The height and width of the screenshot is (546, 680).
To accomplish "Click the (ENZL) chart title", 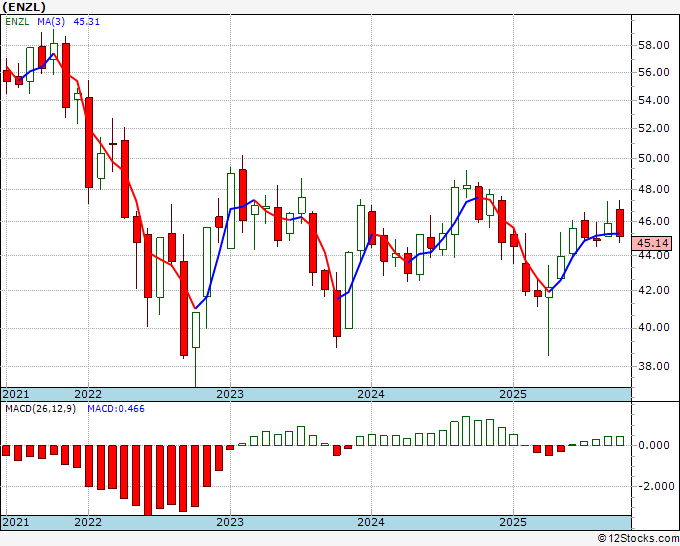I will tap(24, 7).
